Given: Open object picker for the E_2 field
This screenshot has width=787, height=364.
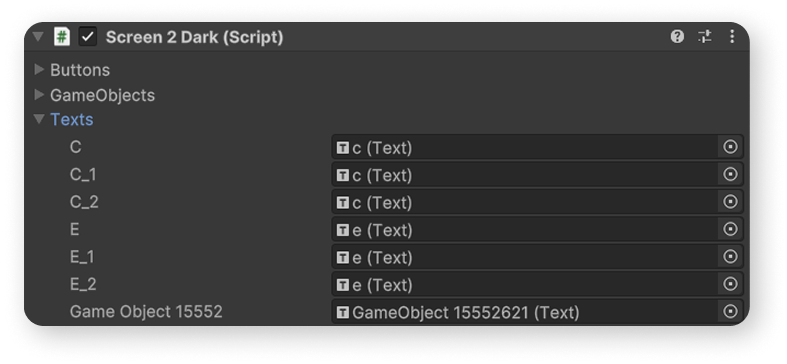Looking at the screenshot, I should 730,284.
